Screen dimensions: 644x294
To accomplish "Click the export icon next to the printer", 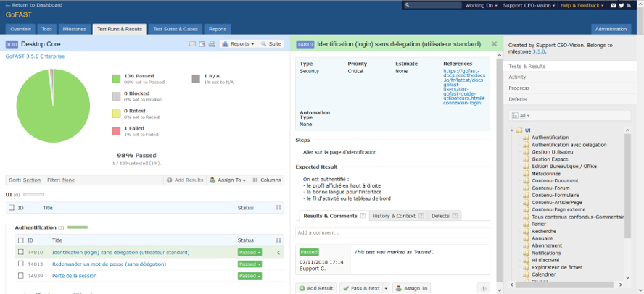I will pos(202,44).
